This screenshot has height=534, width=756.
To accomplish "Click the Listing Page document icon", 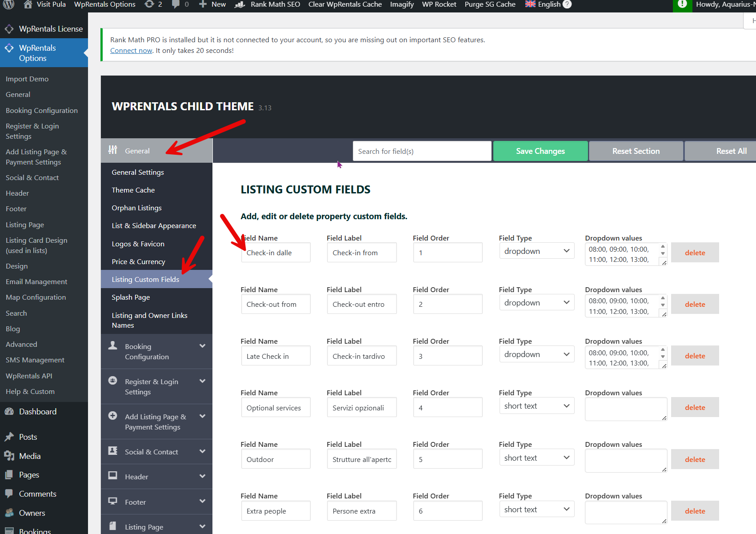I will (x=113, y=526).
